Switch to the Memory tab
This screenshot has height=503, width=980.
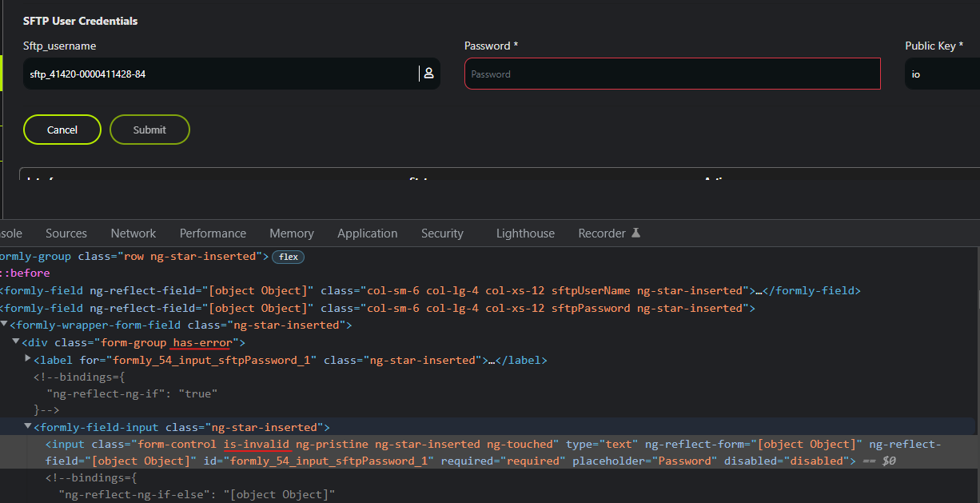tap(291, 233)
